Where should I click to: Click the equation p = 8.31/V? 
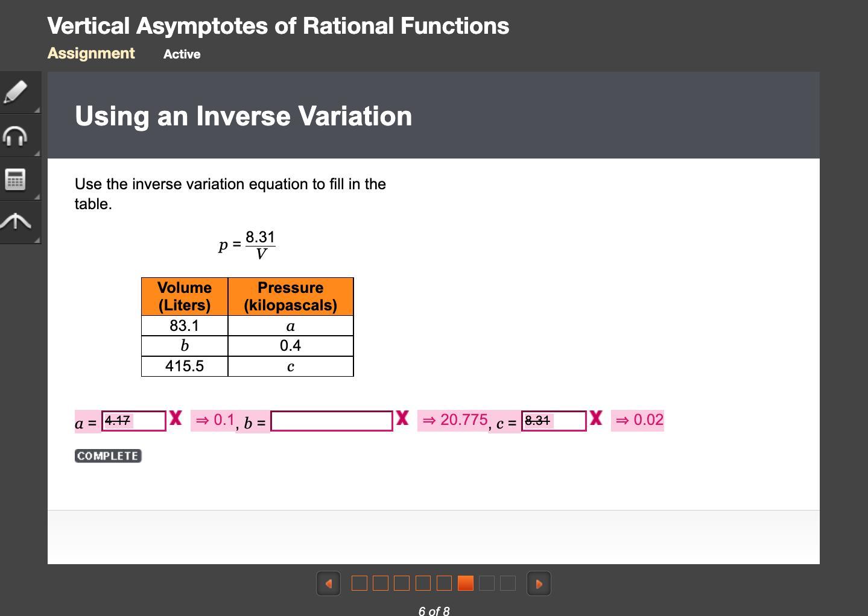[x=247, y=245]
